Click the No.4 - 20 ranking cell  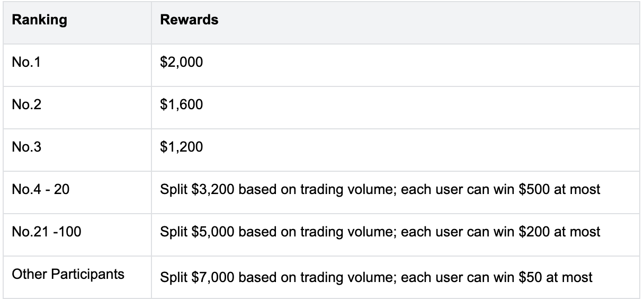pos(40,189)
